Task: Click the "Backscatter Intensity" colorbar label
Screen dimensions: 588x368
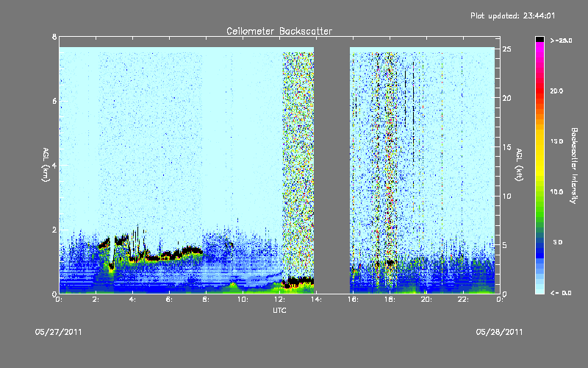Action: [x=574, y=166]
